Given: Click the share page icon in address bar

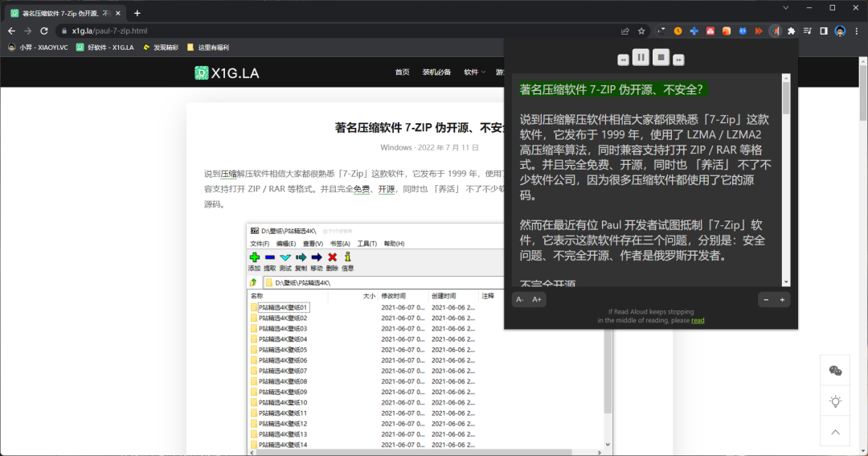Looking at the screenshot, I should point(625,31).
